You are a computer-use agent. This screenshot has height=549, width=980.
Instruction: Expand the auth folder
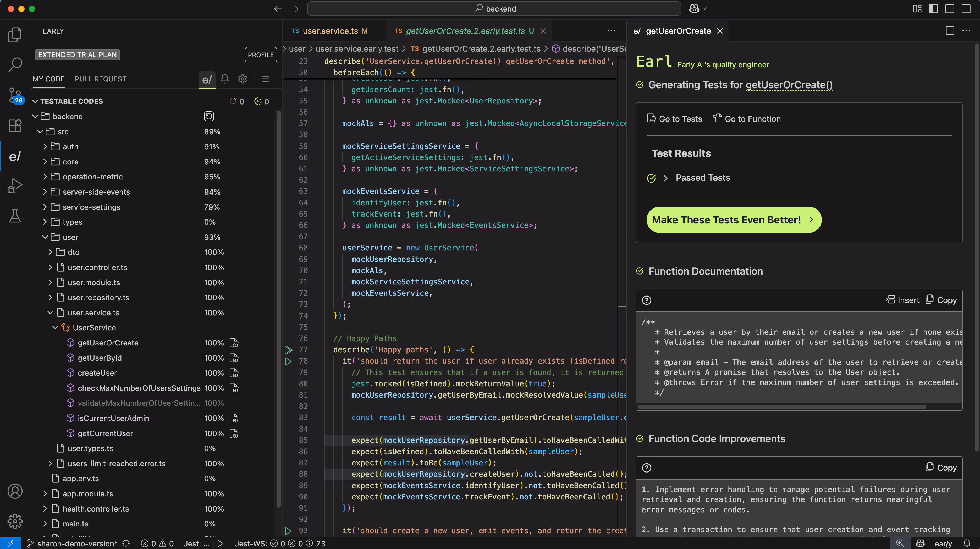45,146
